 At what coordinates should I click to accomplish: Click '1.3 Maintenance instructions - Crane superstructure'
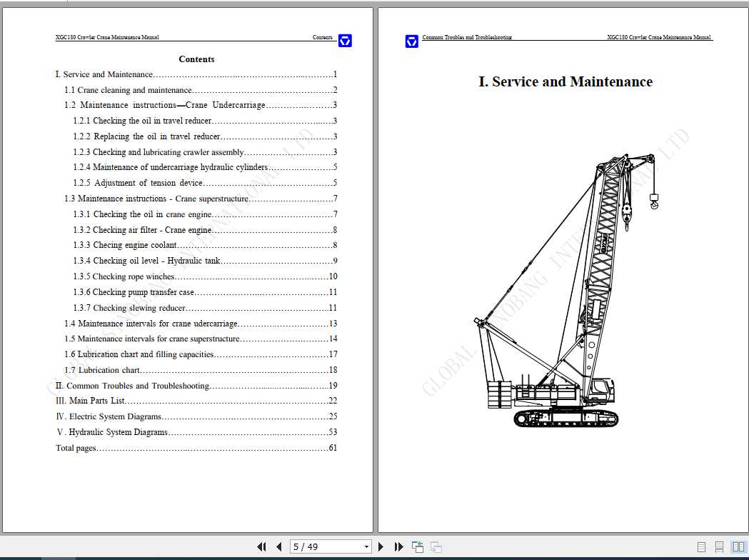(x=201, y=199)
